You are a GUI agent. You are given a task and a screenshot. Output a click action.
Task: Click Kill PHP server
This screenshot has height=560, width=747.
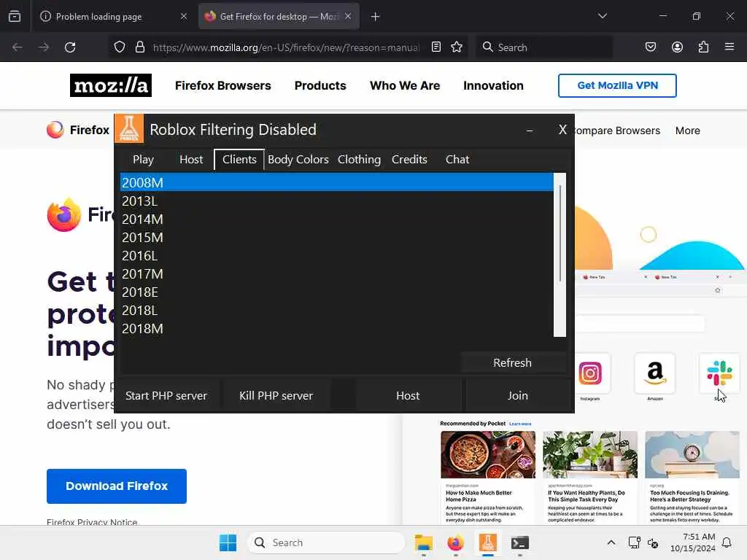click(x=276, y=396)
